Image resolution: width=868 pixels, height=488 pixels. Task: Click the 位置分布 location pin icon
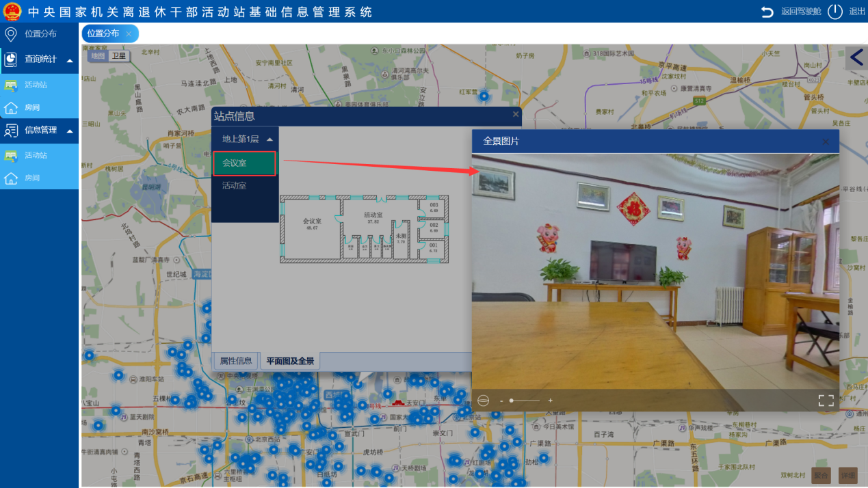pyautogui.click(x=10, y=34)
